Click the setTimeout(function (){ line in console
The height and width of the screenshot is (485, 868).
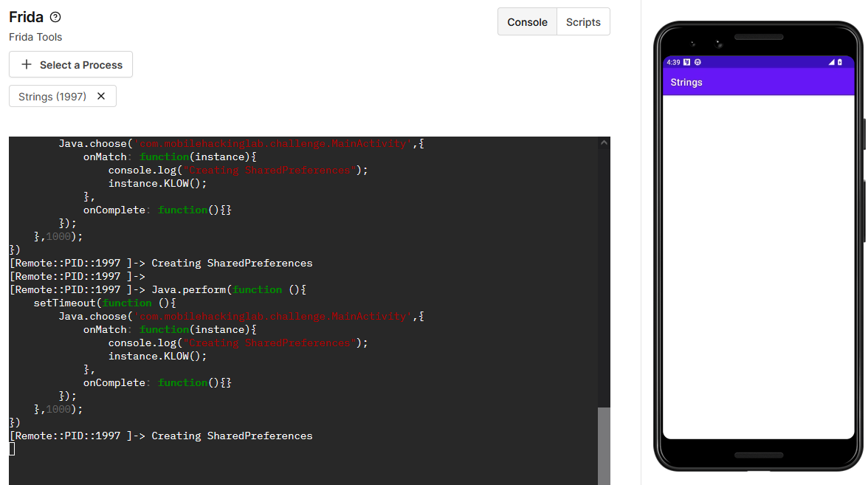pyautogui.click(x=105, y=303)
